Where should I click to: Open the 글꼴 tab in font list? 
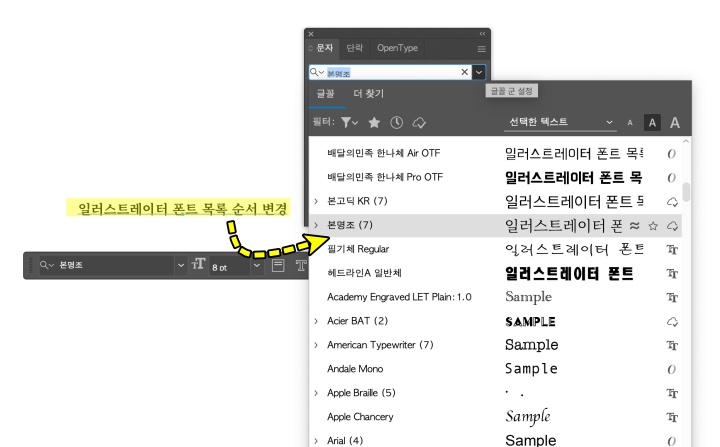(x=326, y=94)
